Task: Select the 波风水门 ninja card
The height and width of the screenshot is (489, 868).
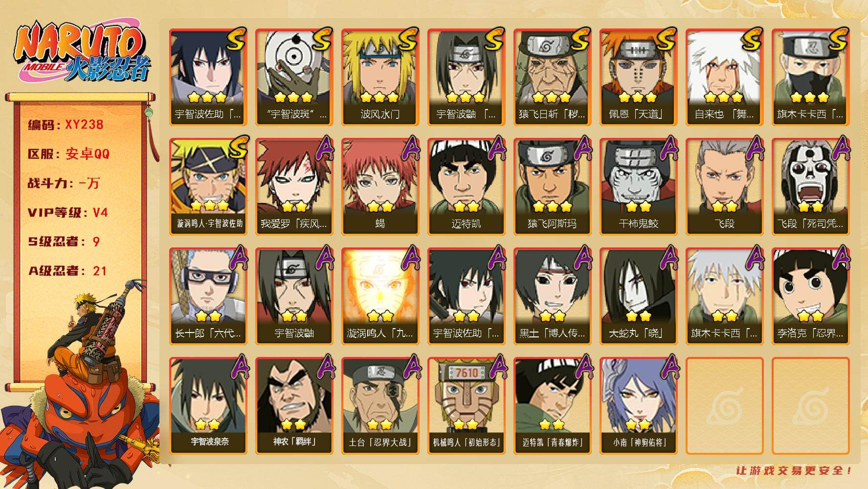Action: pyautogui.click(x=380, y=77)
